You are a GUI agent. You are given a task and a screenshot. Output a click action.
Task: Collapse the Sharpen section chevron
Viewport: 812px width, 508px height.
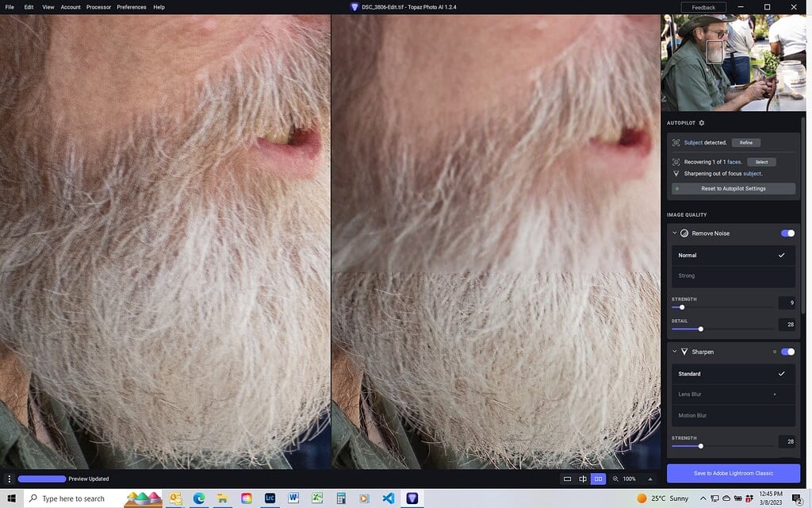coord(675,351)
